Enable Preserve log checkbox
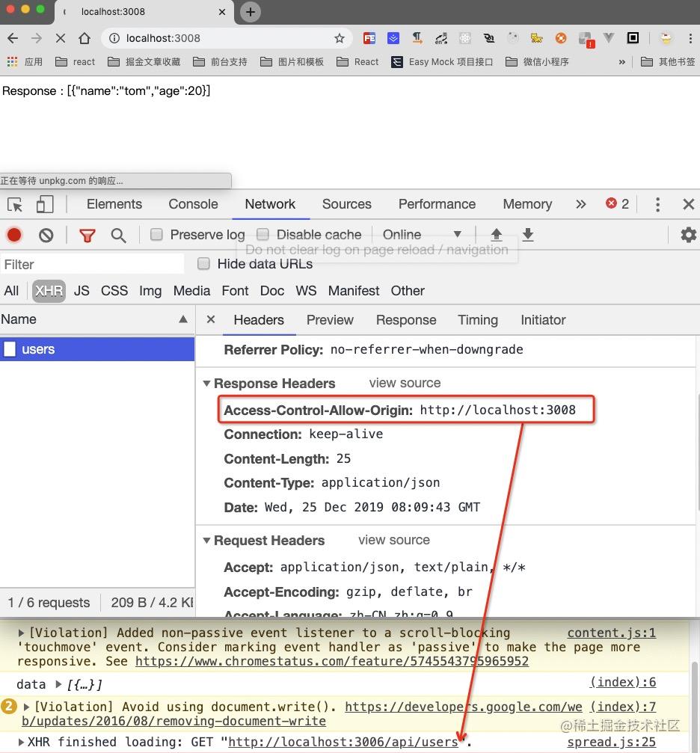This screenshot has width=700, height=753. (156, 234)
